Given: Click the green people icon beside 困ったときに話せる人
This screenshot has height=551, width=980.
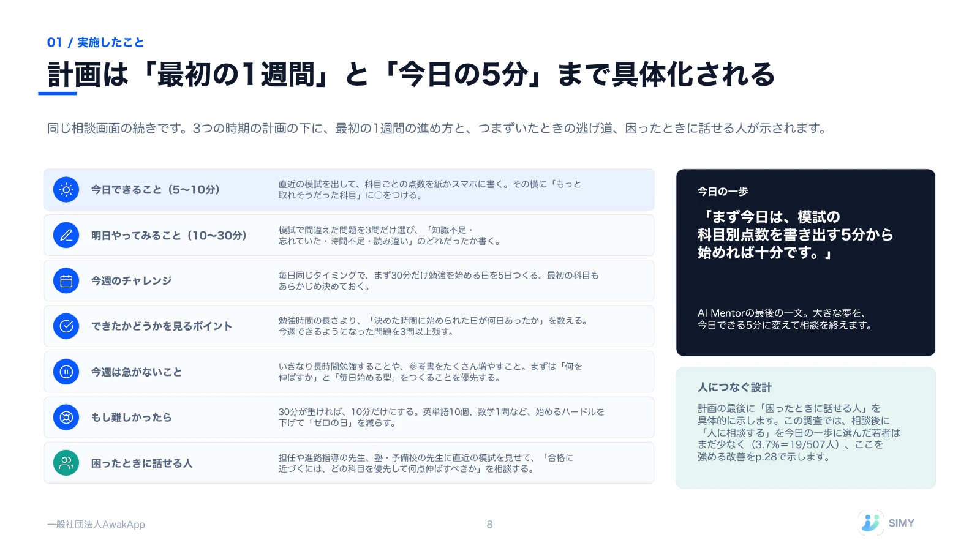Looking at the screenshot, I should (x=66, y=463).
